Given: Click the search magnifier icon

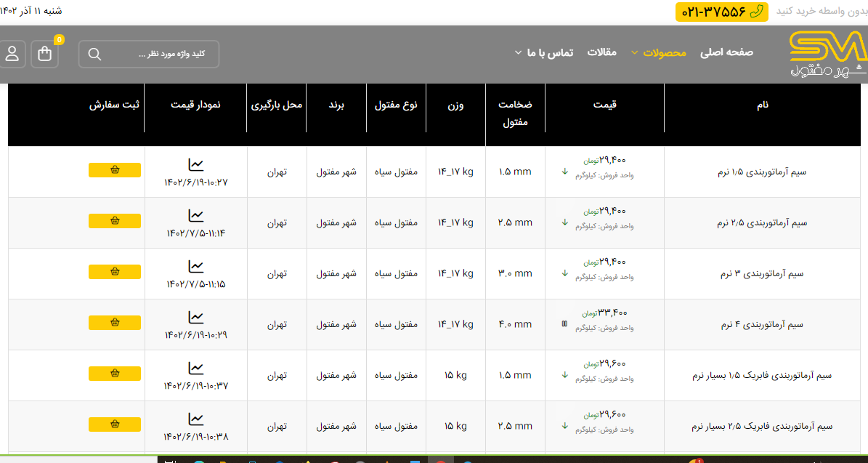Looking at the screenshot, I should click(94, 55).
